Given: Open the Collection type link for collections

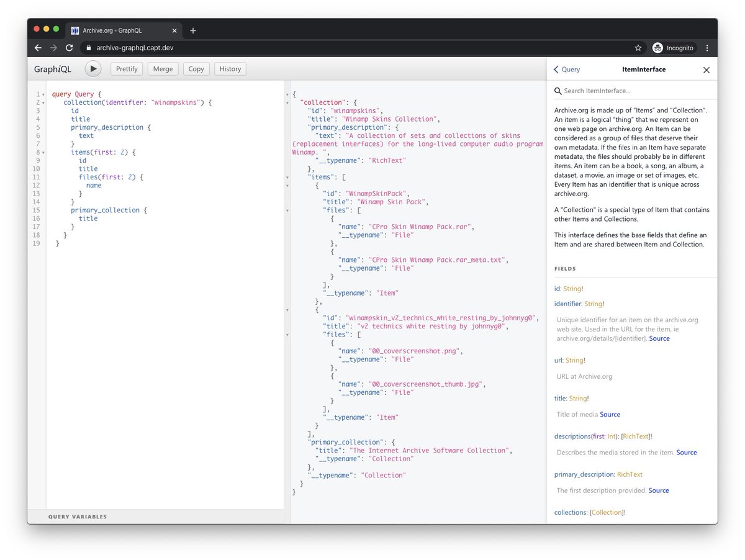Looking at the screenshot, I should (607, 512).
